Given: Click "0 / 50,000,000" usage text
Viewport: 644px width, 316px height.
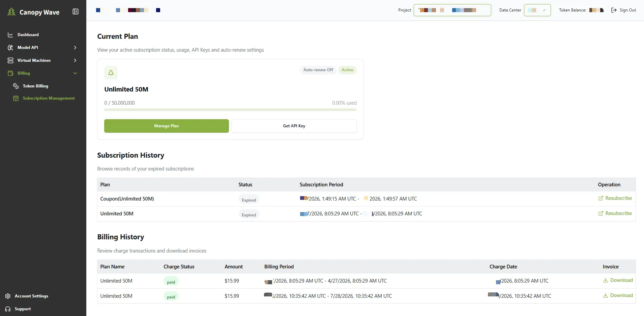Looking at the screenshot, I should coord(119,103).
